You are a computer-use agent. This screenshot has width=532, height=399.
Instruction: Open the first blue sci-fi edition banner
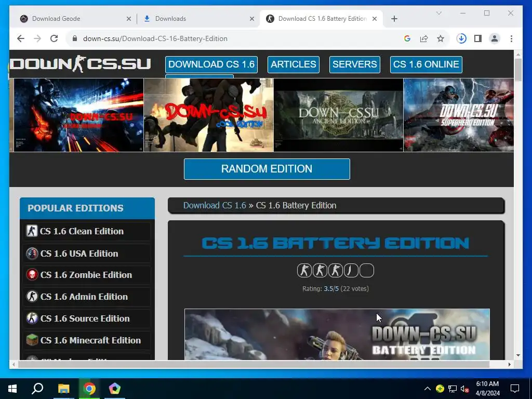(x=78, y=115)
